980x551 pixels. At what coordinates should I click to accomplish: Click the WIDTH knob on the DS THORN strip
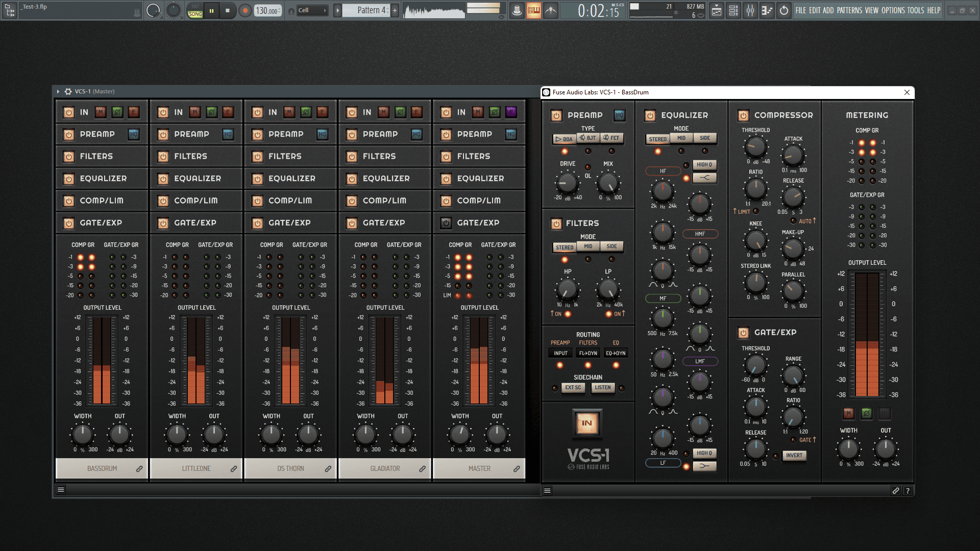271,435
